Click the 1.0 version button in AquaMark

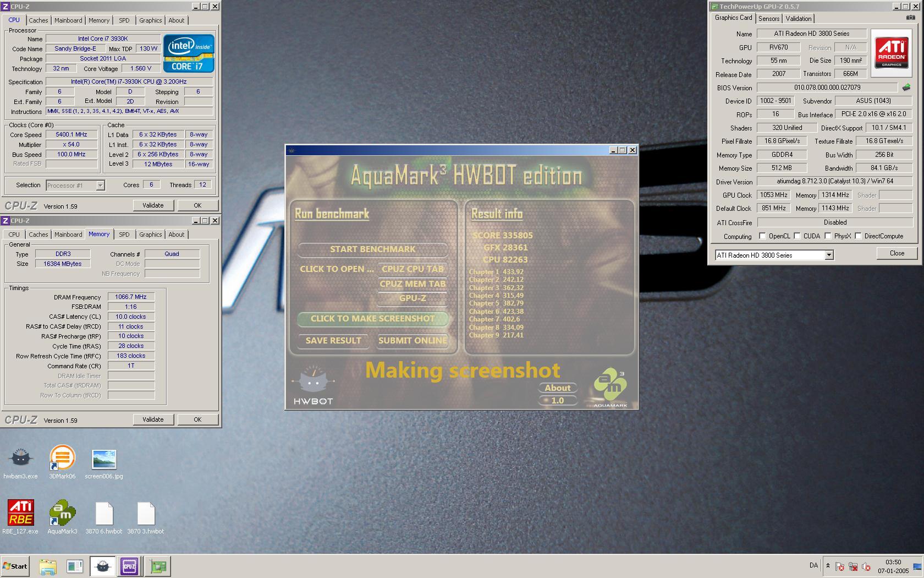click(558, 401)
